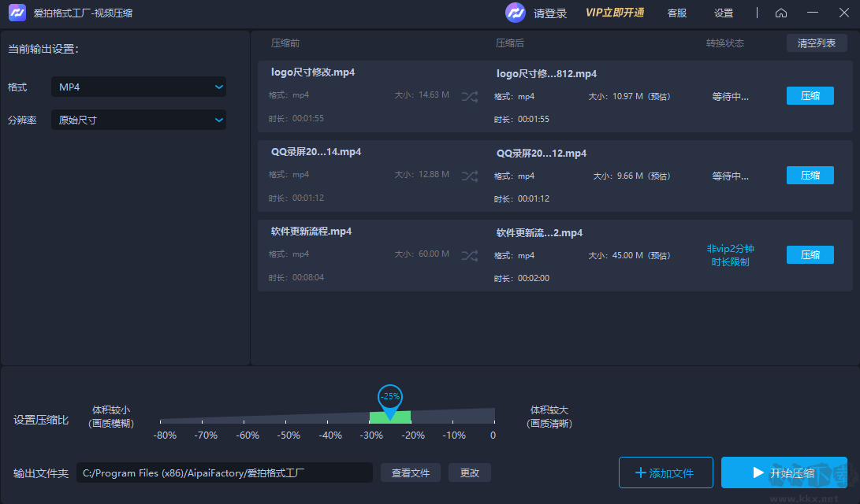Open VIP立即开通 upgrade page

[616, 13]
